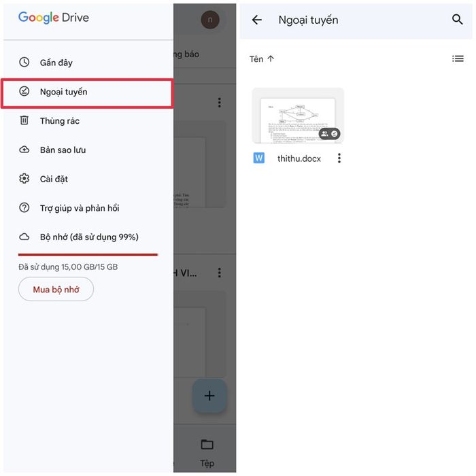Open Trợ giúp và phản hồi help
The image size is (476, 476).
click(88, 208)
